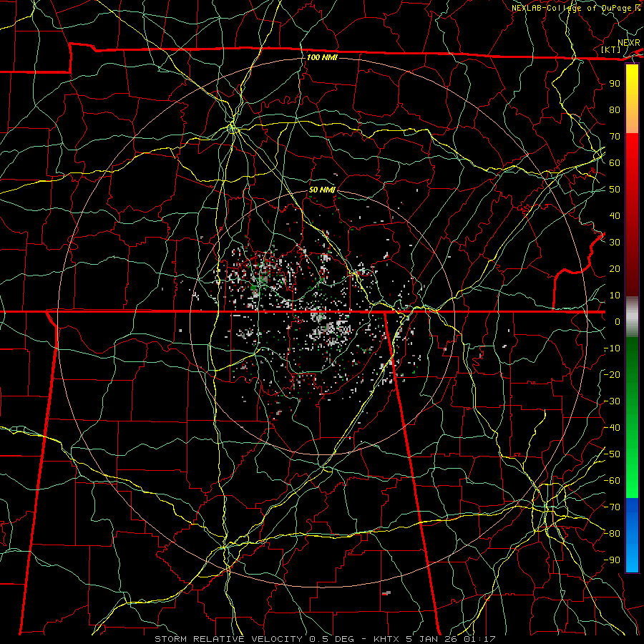Pick the gray zero-velocity segment of the color bar
The image size is (644, 644).
(x=632, y=317)
